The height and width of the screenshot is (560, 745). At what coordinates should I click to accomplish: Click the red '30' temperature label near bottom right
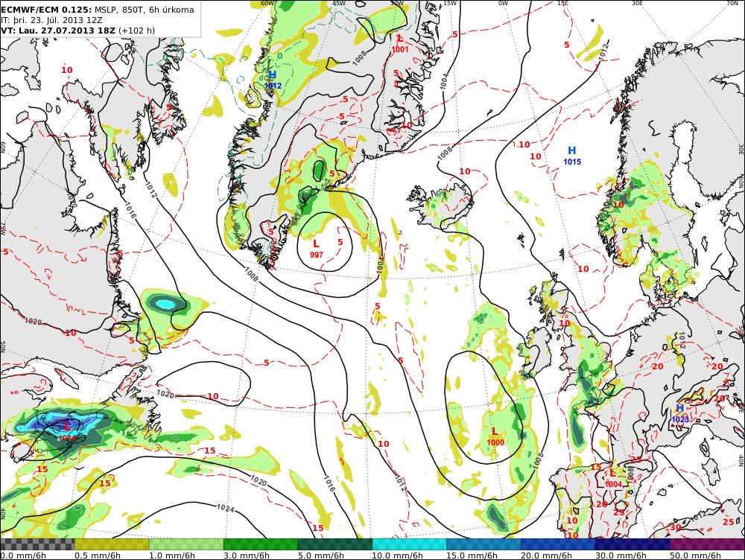675,527
